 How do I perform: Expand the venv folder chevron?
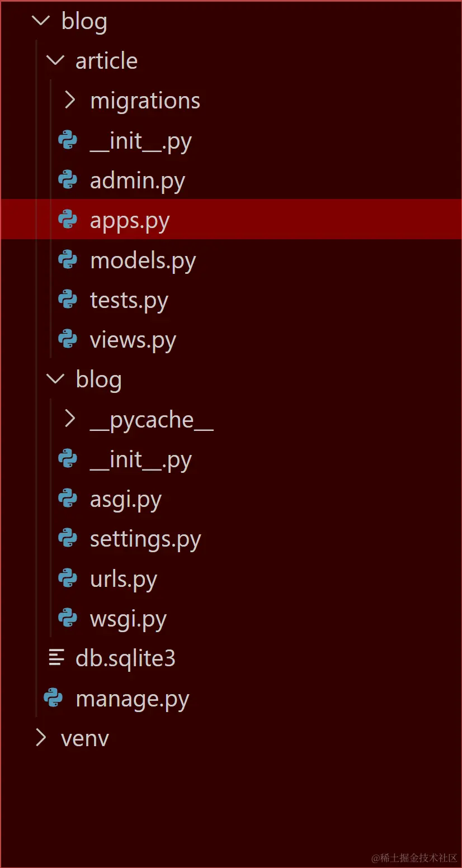pos(41,738)
